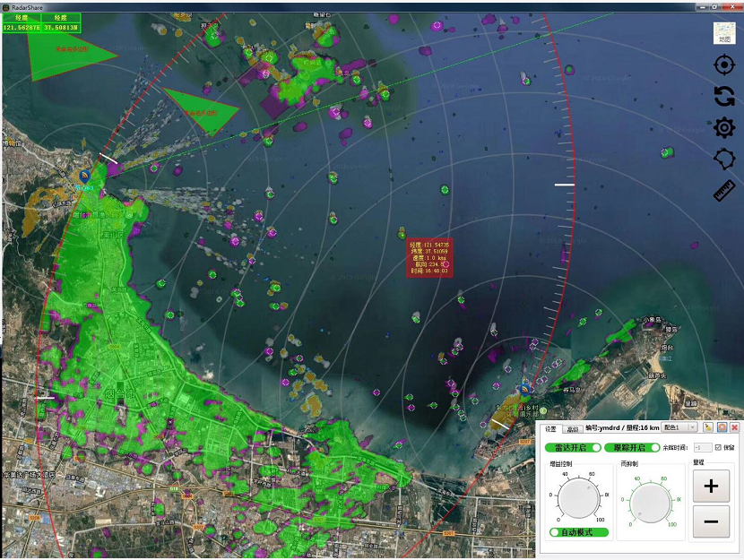Click the 余辉时间 afterglow time input field
This screenshot has height=560, width=744.
(702, 447)
